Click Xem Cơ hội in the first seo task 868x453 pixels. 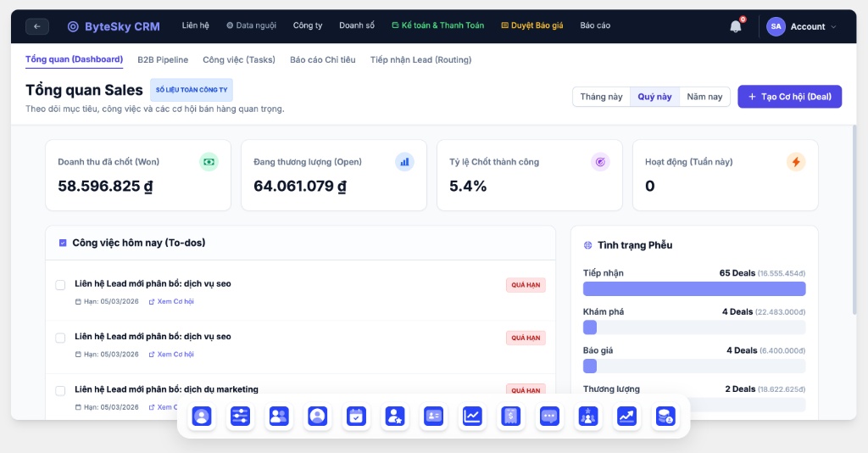coord(171,301)
